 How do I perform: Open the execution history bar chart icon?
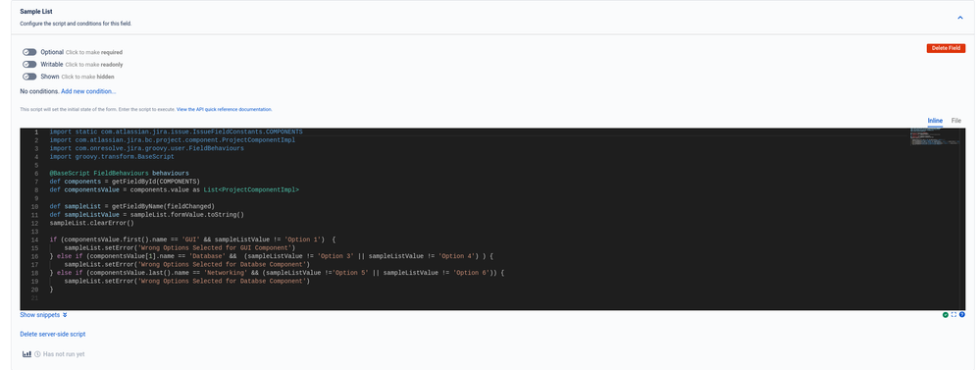coord(26,353)
